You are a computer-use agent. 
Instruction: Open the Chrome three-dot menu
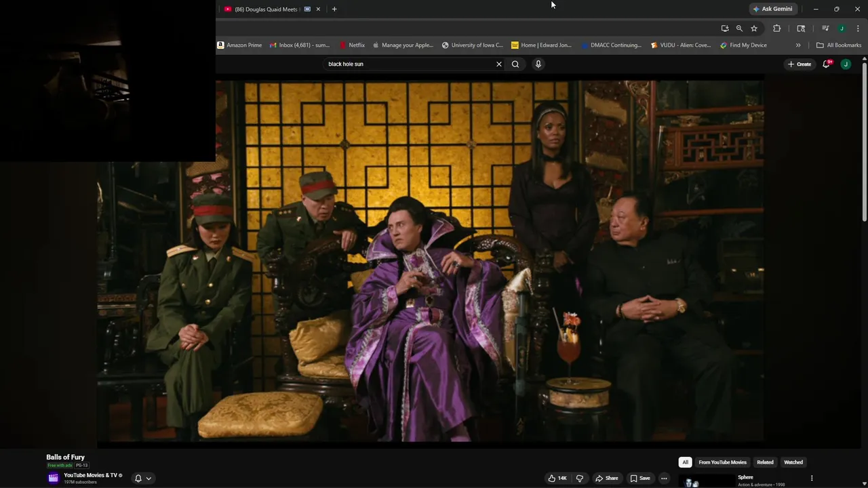(858, 28)
